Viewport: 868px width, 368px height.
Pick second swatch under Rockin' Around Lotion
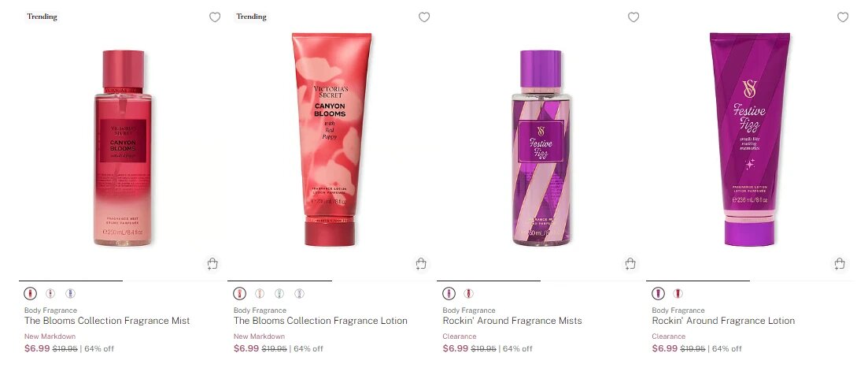(x=678, y=293)
